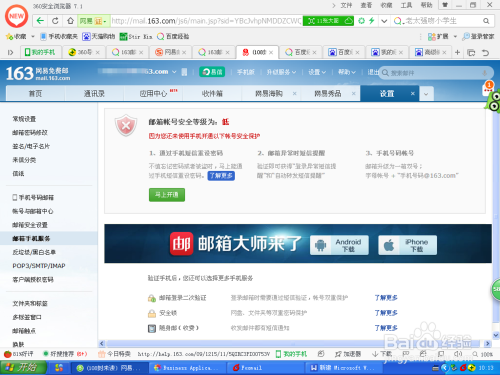Open the tab list chevron after 设置 tab
Image resolution: width=500 pixels, height=375 pixels.
426,94
